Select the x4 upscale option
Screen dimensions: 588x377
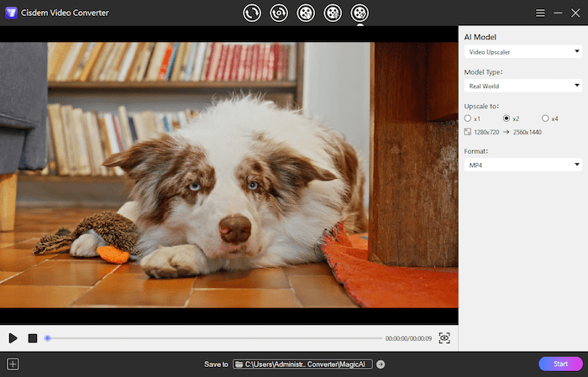click(545, 118)
